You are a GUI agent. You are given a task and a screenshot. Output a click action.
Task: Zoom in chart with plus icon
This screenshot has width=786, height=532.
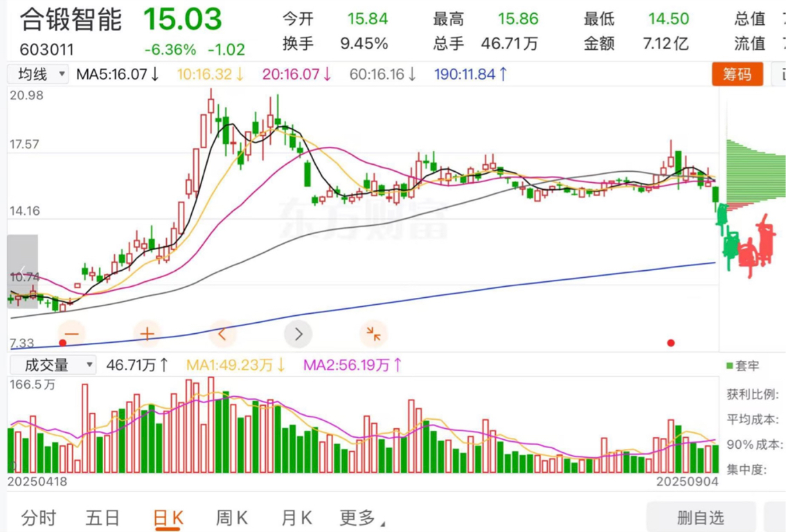[147, 334]
